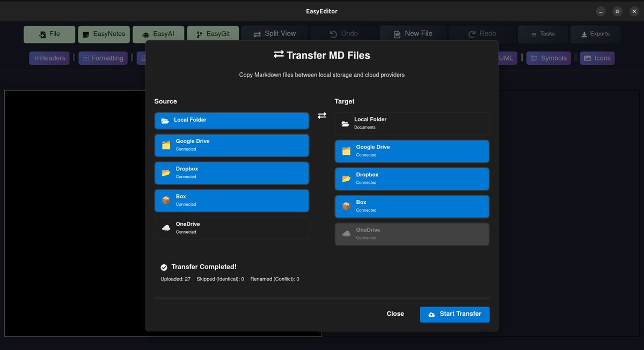Open the EasyGit menu
The height and width of the screenshot is (350, 644).
[213, 34]
